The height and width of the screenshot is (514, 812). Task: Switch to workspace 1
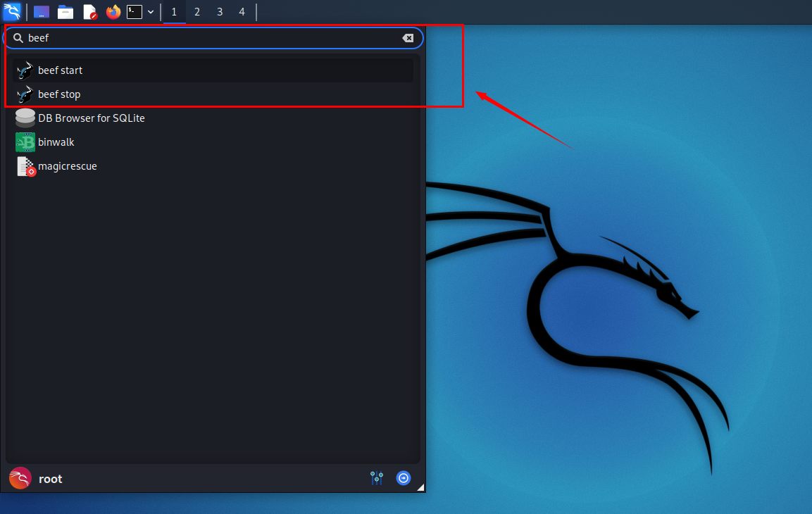click(x=174, y=11)
